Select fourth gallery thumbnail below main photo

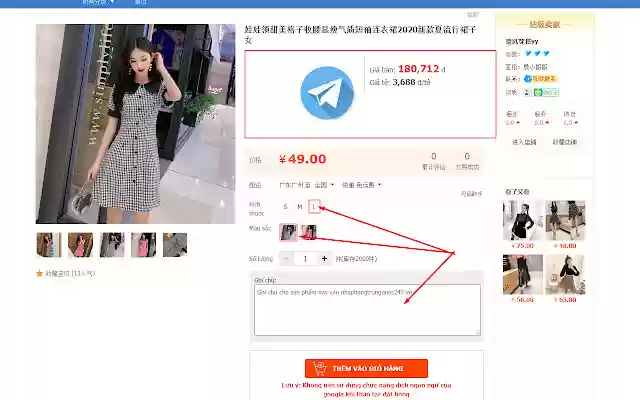tap(143, 245)
